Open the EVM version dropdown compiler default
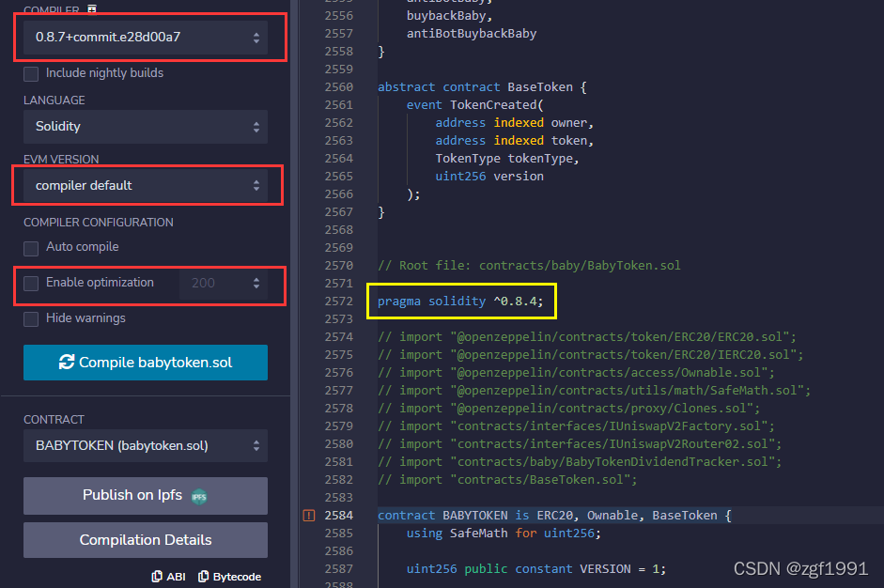 point(146,185)
